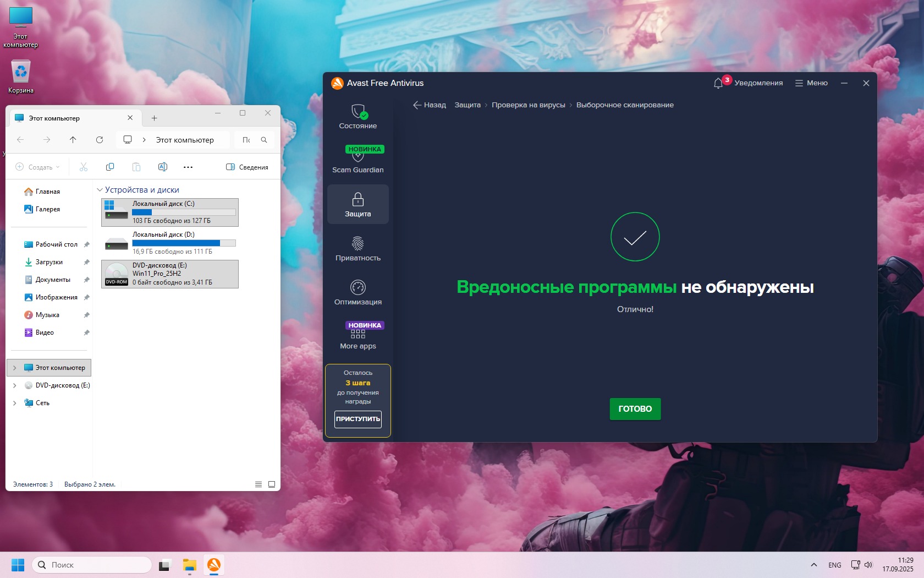The image size is (924, 578).
Task: Open Avast Уведомления bell
Action: coord(748,83)
